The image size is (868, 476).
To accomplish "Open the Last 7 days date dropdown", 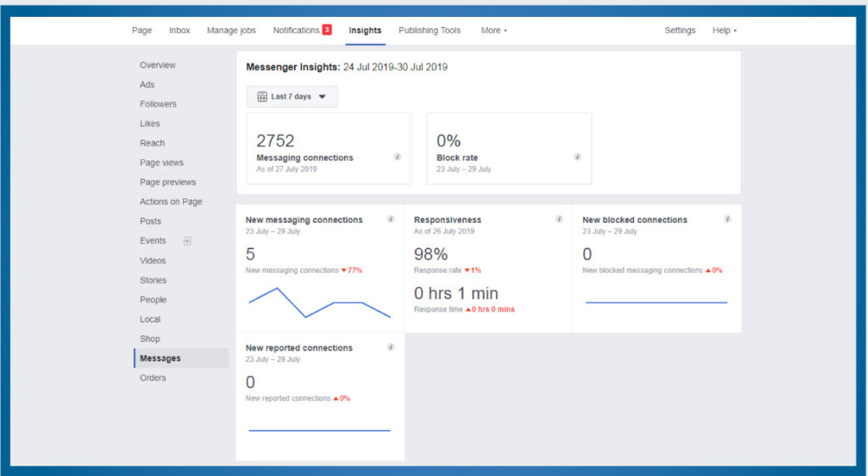I will pos(292,97).
